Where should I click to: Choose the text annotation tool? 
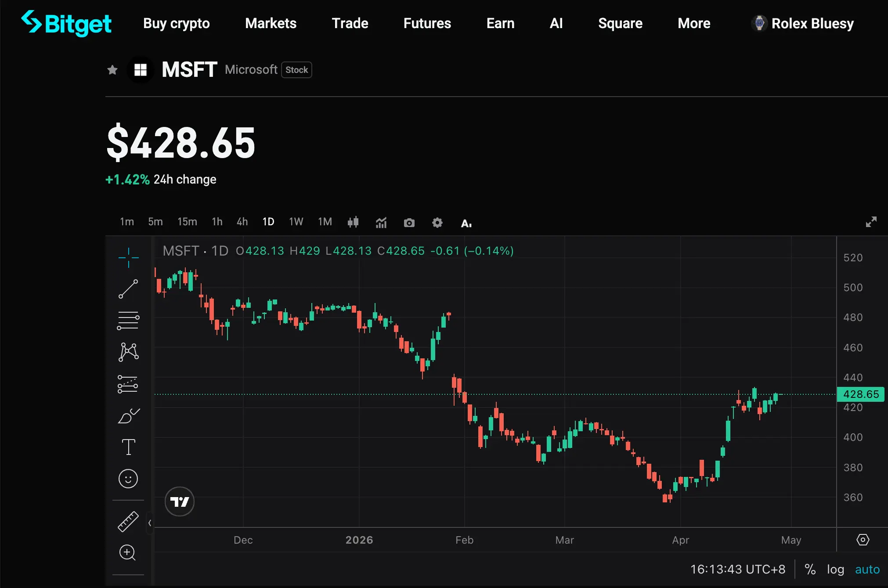(128, 447)
